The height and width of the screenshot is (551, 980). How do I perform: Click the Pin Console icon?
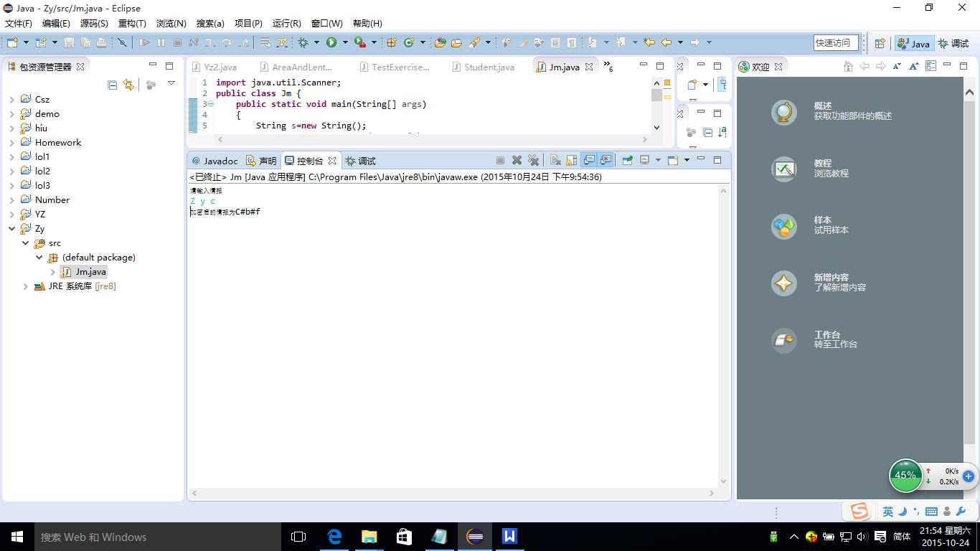tap(627, 161)
